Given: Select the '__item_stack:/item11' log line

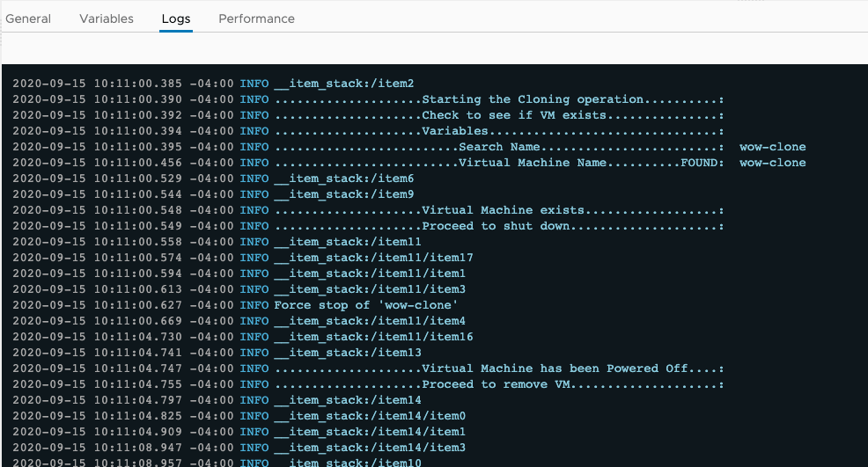Looking at the screenshot, I should point(348,242).
